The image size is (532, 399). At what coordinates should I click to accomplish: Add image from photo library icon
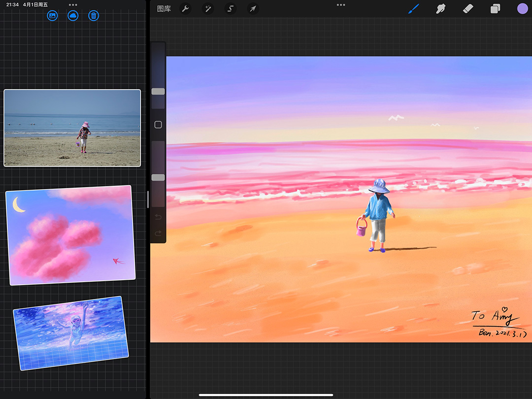tap(52, 16)
